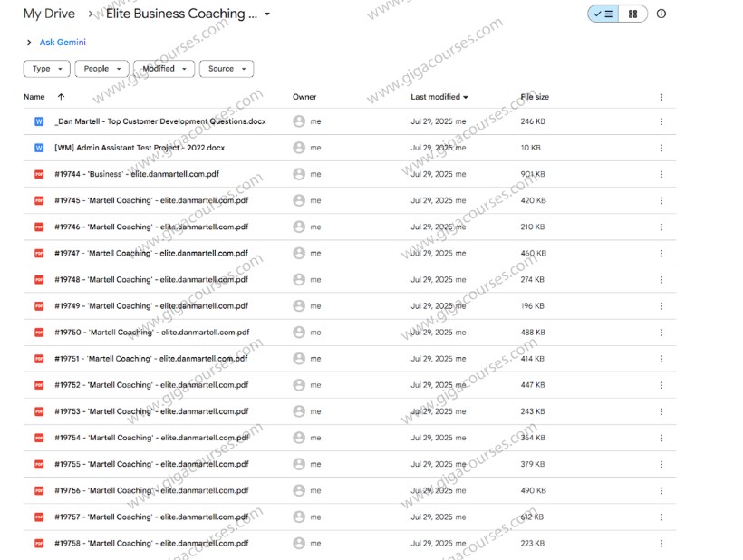Image resolution: width=743 pixels, height=560 pixels.
Task: Select file '#19745 - 'Martell Coaching'' pdf
Action: [x=151, y=200]
